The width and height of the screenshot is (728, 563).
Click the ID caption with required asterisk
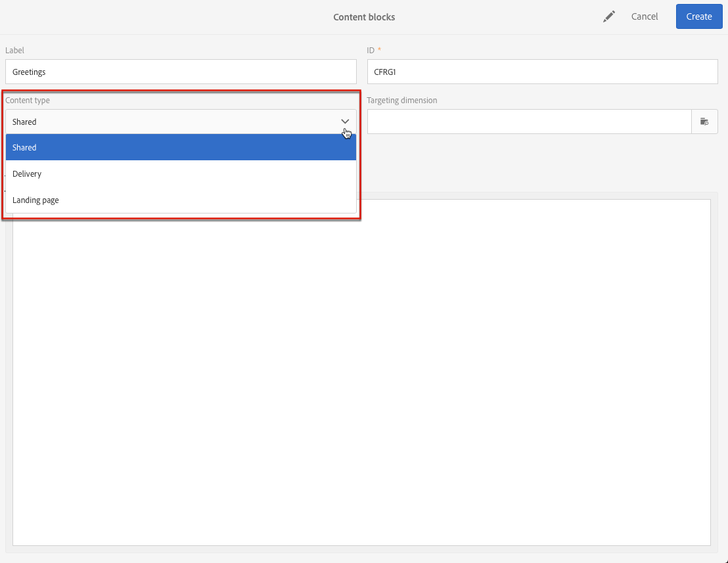point(374,50)
